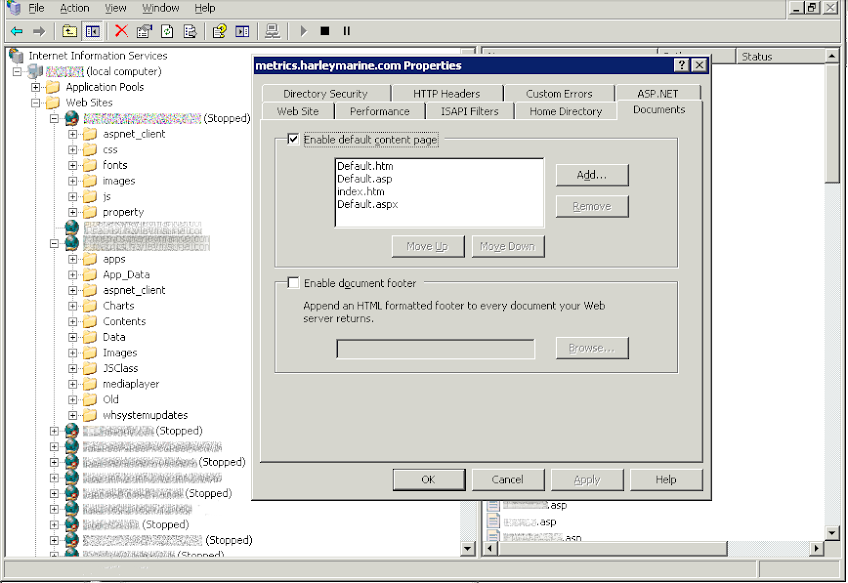
Task: Switch to the ISAPI Filters tab
Action: tap(469, 111)
